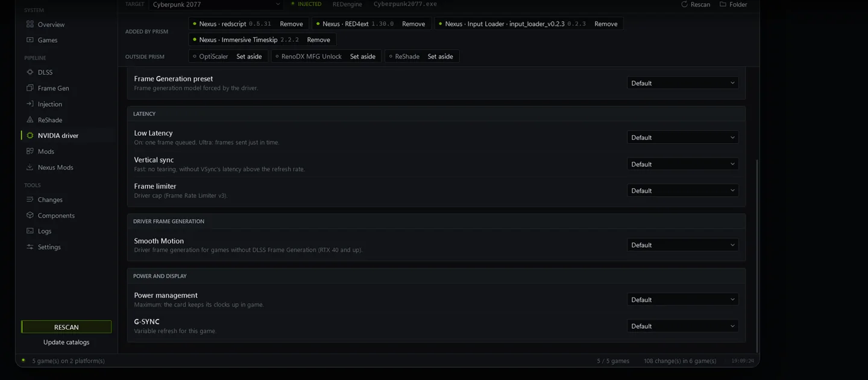Remove Nexus redscript 0.5.31
This screenshot has width=868, height=380.
point(291,24)
